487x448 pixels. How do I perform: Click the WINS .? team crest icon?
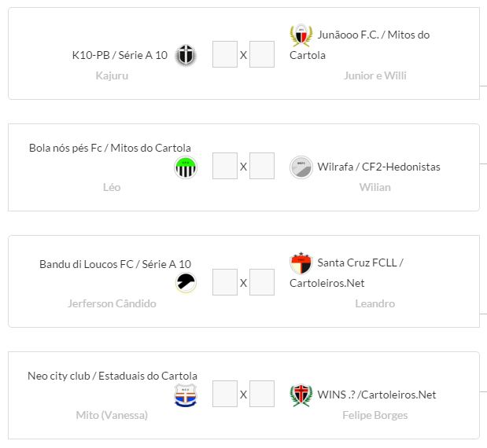click(x=301, y=395)
